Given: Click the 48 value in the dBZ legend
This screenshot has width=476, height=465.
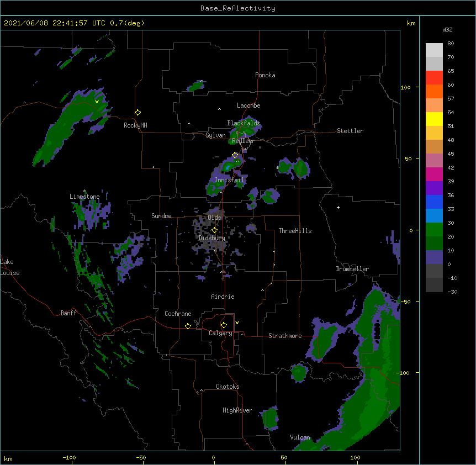Looking at the screenshot, I should [x=451, y=140].
